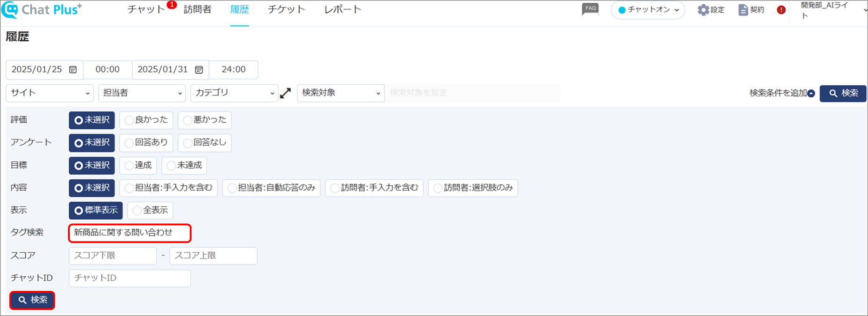Image resolution: width=868 pixels, height=316 pixels.
Task: Select 達成 for goal
Action: [x=138, y=165]
